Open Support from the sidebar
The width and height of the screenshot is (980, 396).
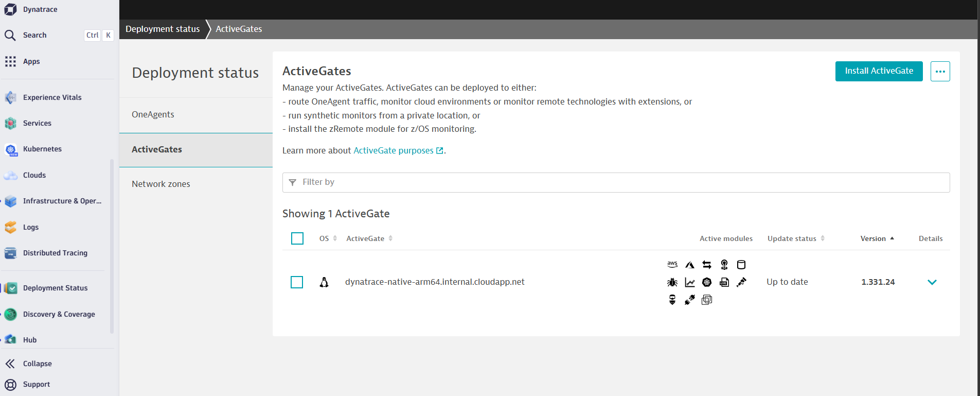[37, 384]
